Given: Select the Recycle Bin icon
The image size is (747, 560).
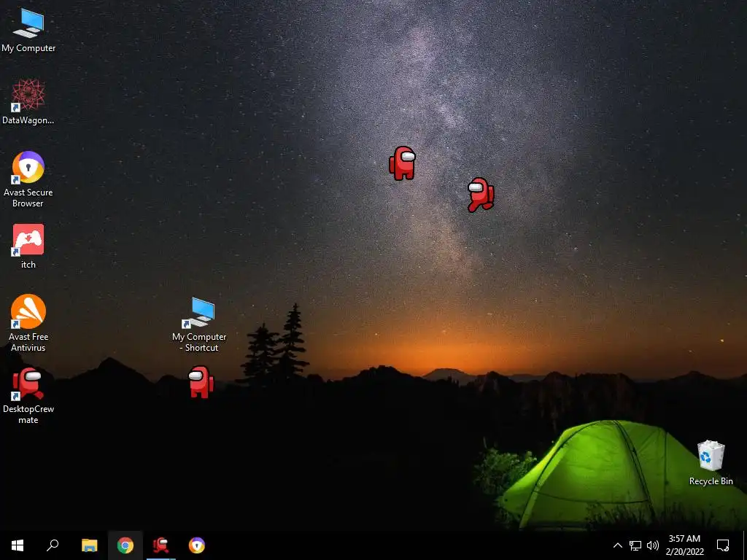Looking at the screenshot, I should point(711,463).
